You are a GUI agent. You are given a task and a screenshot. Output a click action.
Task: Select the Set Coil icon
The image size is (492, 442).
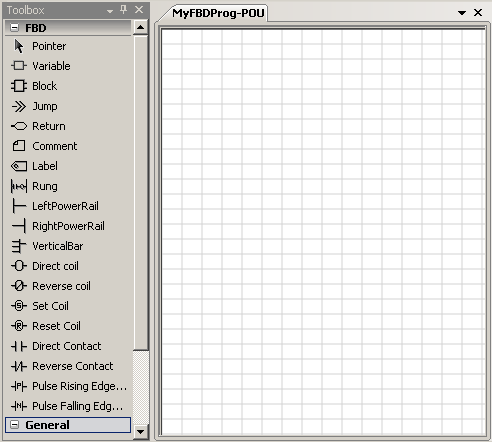19,306
